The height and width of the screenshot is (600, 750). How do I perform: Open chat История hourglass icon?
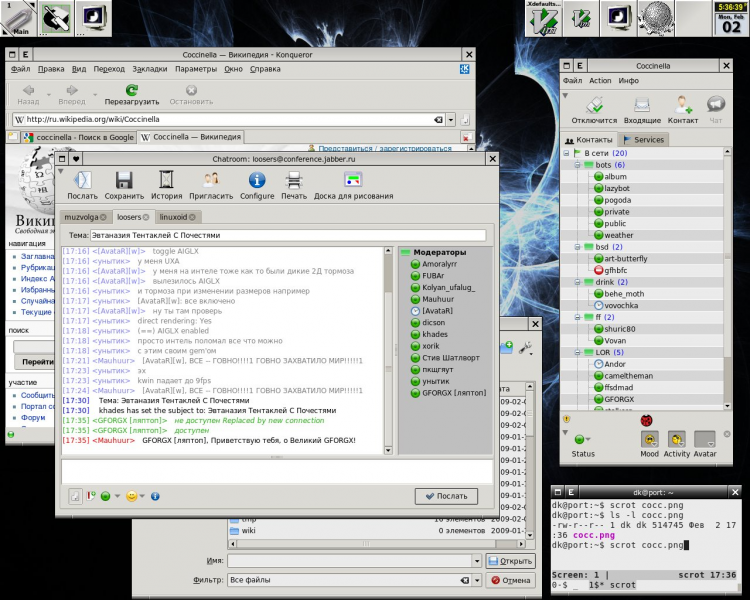point(166,181)
